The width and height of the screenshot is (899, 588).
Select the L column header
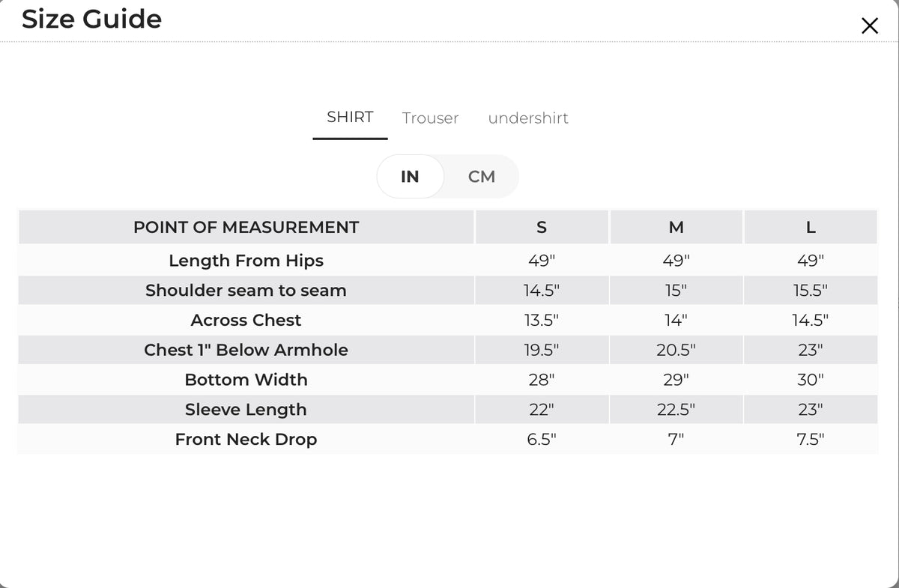point(811,227)
